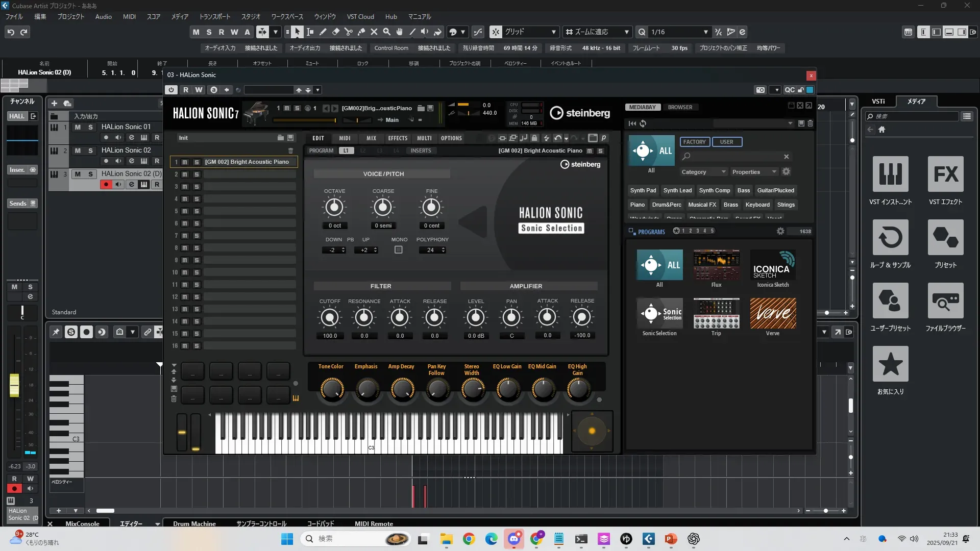980x551 pixels.
Task: Open the Loops & Samples tile
Action: 890,238
